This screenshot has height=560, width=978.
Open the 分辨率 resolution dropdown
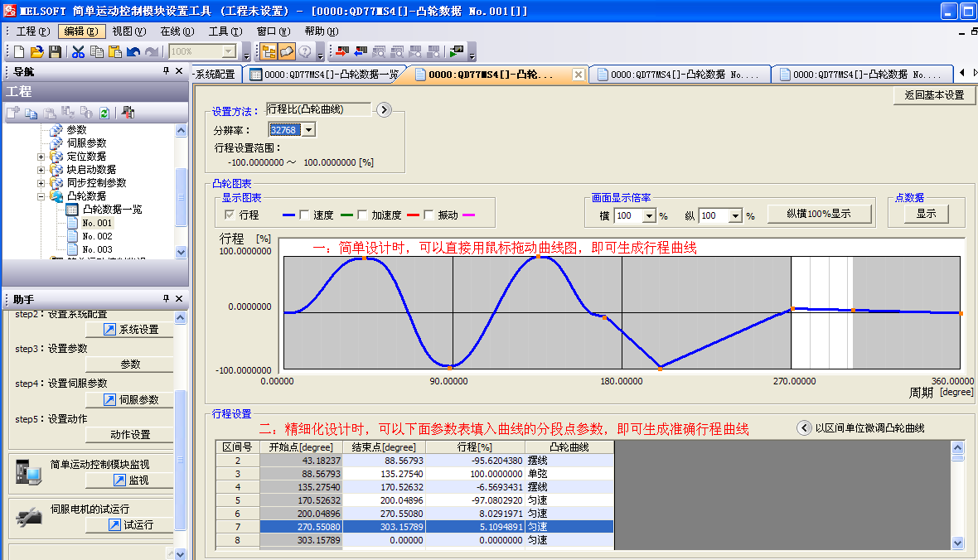(308, 130)
